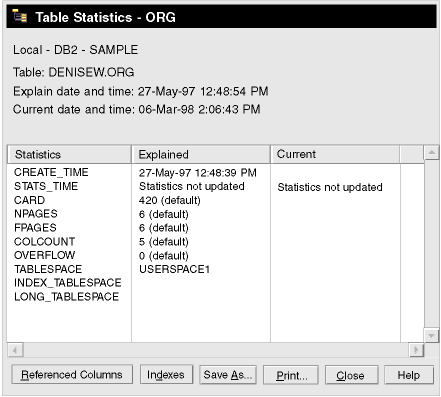The image size is (441, 397).
Task: Open the Referenced Columns window
Action: [72, 375]
